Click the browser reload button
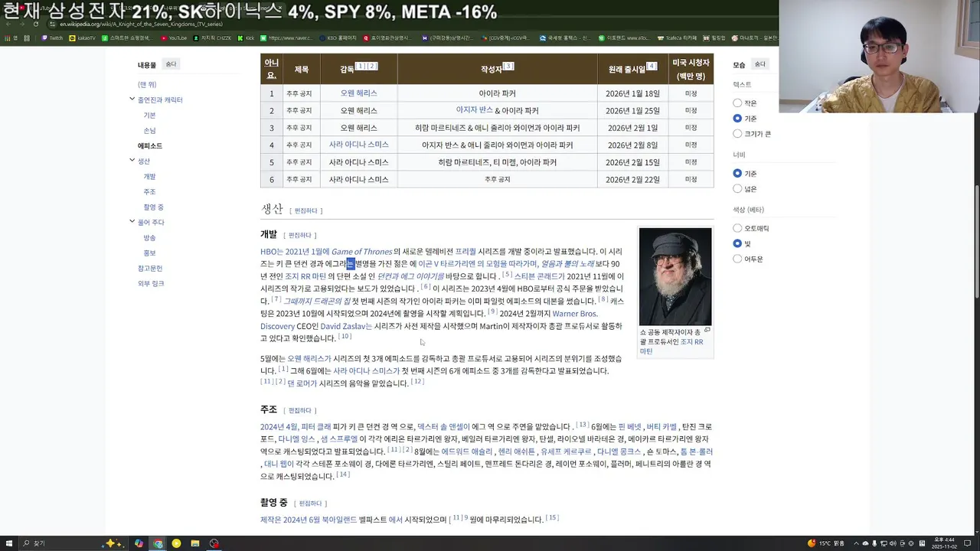980x551 pixels. pyautogui.click(x=36, y=24)
